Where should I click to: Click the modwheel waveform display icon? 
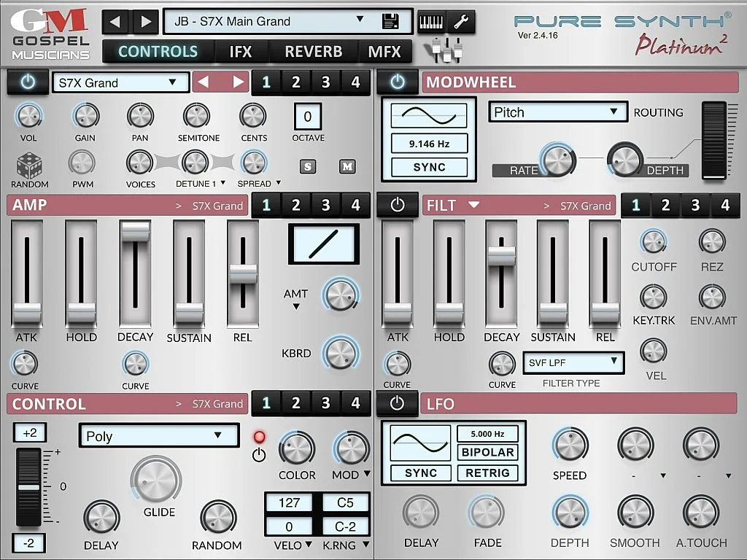coord(429,114)
